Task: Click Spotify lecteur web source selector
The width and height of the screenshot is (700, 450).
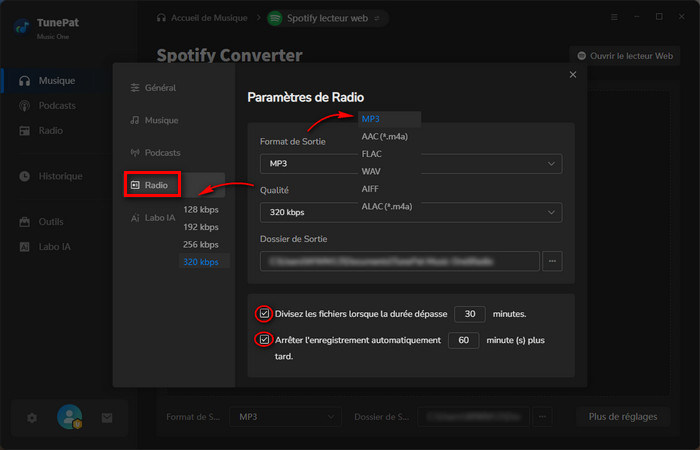Action: (328, 18)
